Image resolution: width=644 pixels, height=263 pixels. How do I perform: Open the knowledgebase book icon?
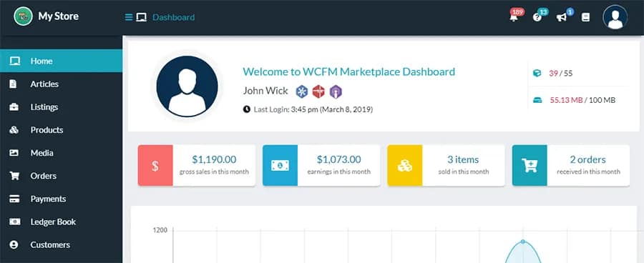(585, 17)
